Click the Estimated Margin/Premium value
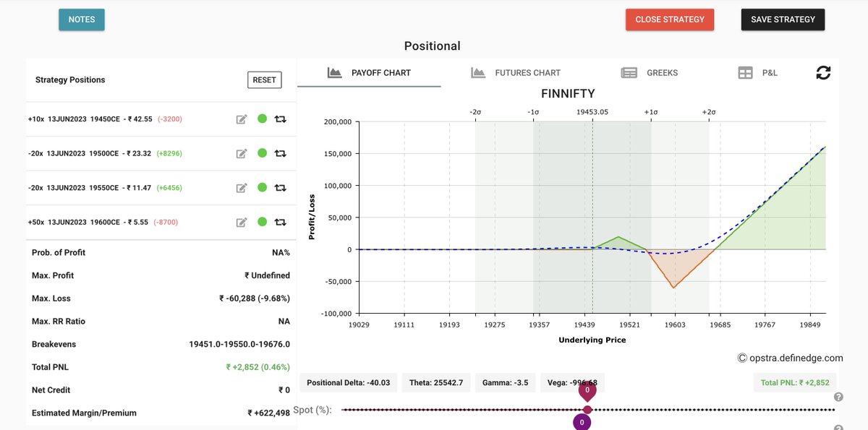Screen dimensions: 868x430 [269, 413]
